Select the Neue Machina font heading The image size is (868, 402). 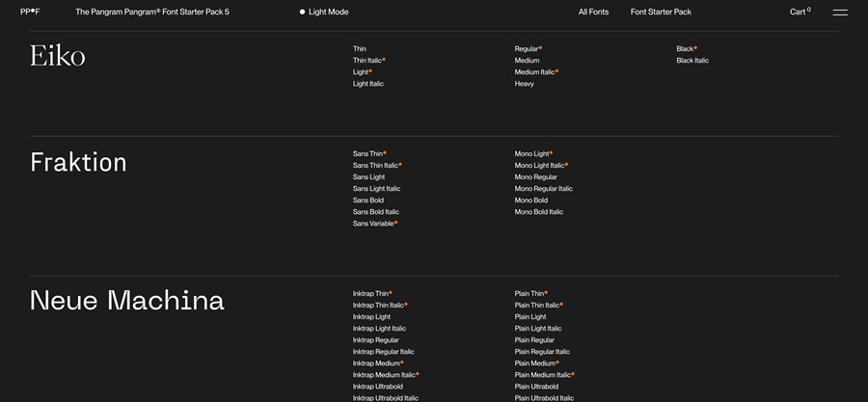click(126, 300)
